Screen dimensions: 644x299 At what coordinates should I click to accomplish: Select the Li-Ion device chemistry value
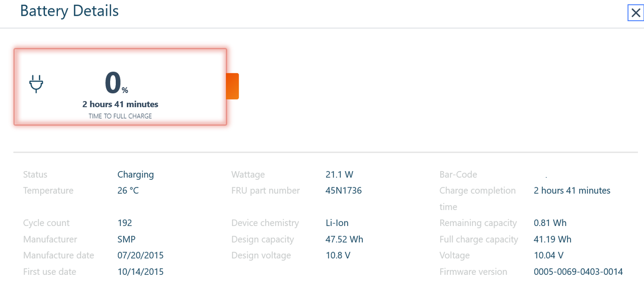coord(337,223)
